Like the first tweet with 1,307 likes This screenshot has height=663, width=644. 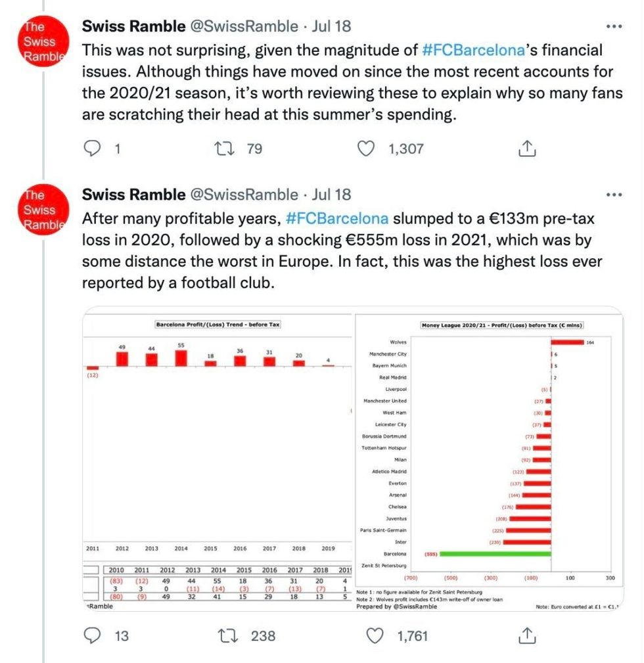click(x=365, y=149)
